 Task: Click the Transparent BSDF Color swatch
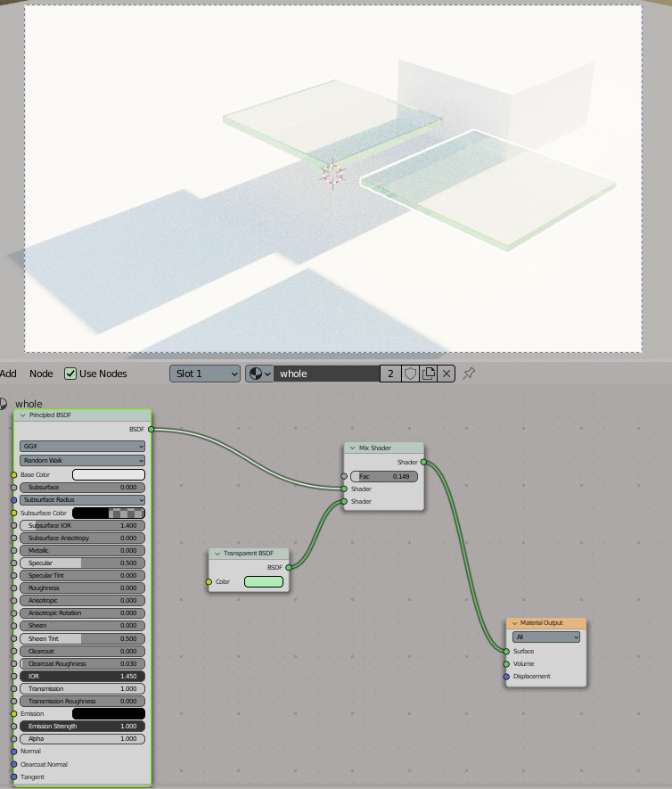264,581
